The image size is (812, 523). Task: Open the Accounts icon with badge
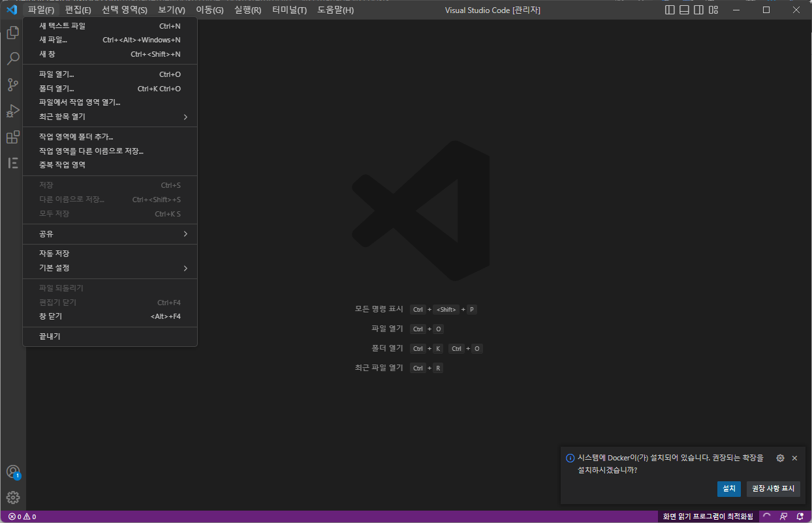tap(12, 472)
